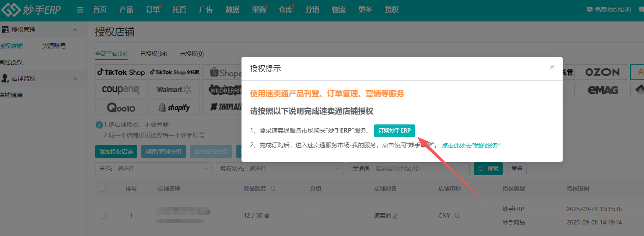This screenshot has height=236, width=644.
Task: Toggle the hamburger sidebar menu icon
Action: tap(80, 10)
